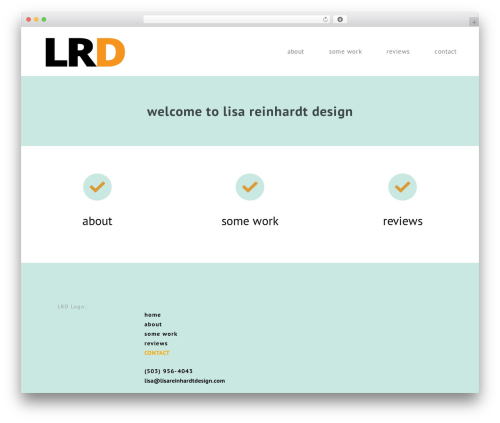The image size is (500, 423).
Task: Click the footer some work link
Action: [161, 334]
